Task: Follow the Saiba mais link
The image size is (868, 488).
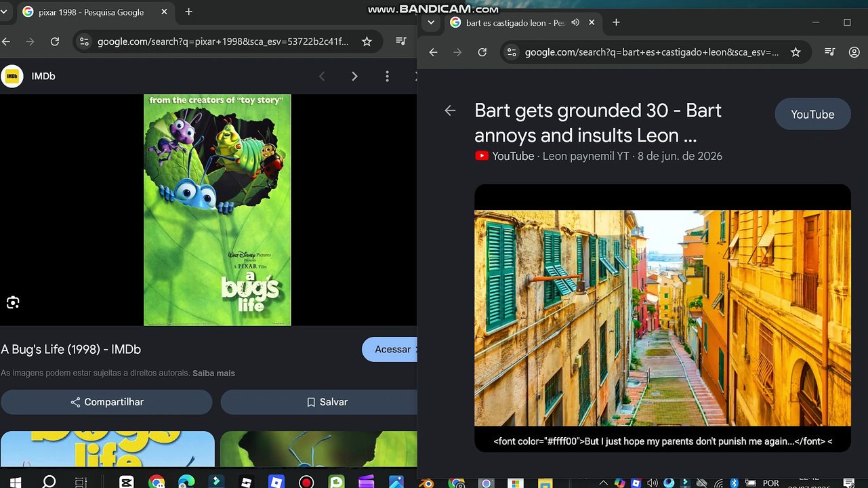Action: pos(213,373)
